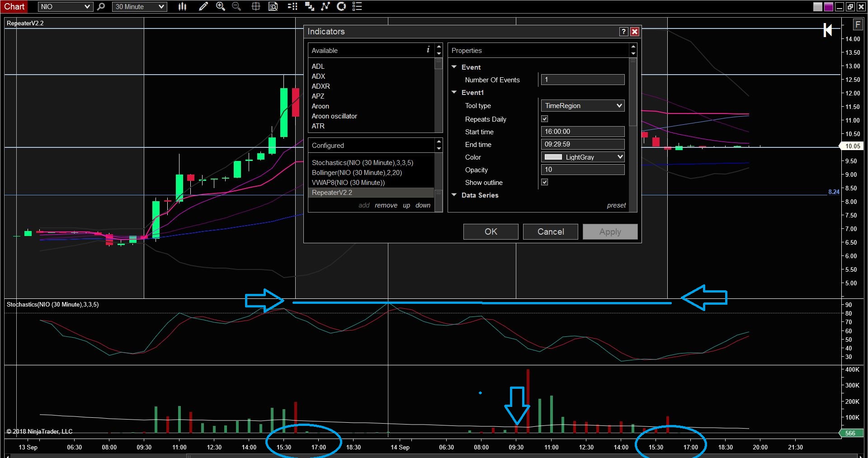Select Aroon oscillator in Available indicators
Screen dimensions: 868x458
334,116
